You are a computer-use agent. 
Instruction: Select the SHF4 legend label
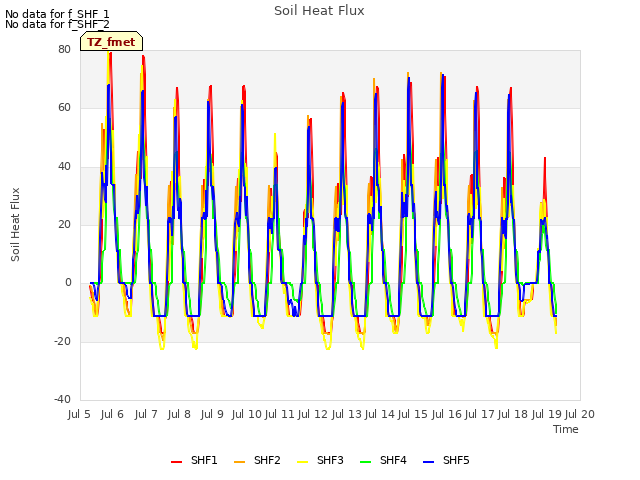pos(393,460)
